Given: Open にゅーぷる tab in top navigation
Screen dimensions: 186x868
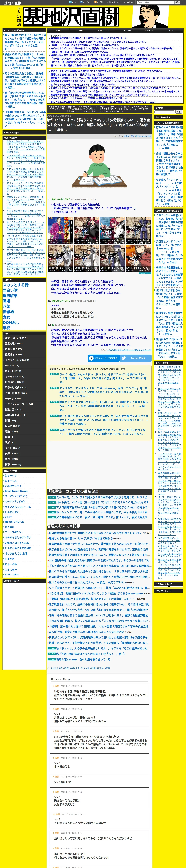Looking at the screenshot, I should [149, 30].
